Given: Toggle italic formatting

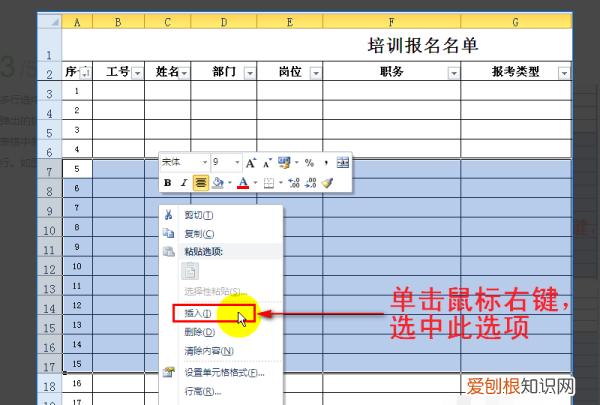Looking at the screenshot, I should click(184, 183).
